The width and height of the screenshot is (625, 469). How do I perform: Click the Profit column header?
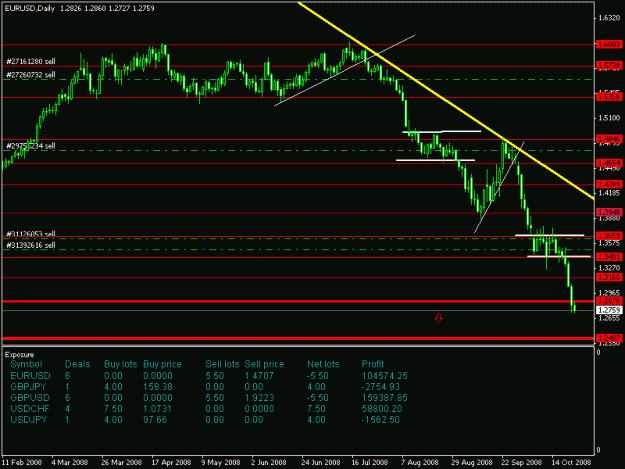click(x=373, y=364)
